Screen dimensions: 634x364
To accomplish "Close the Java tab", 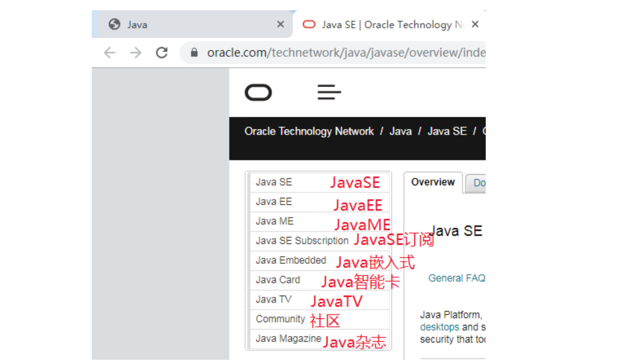I will (280, 24).
